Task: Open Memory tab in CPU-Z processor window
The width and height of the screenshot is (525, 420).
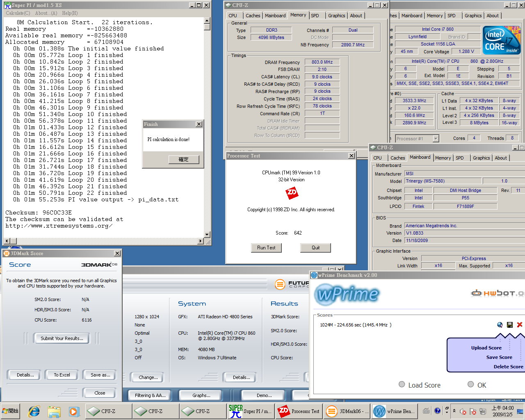Action: click(434, 16)
